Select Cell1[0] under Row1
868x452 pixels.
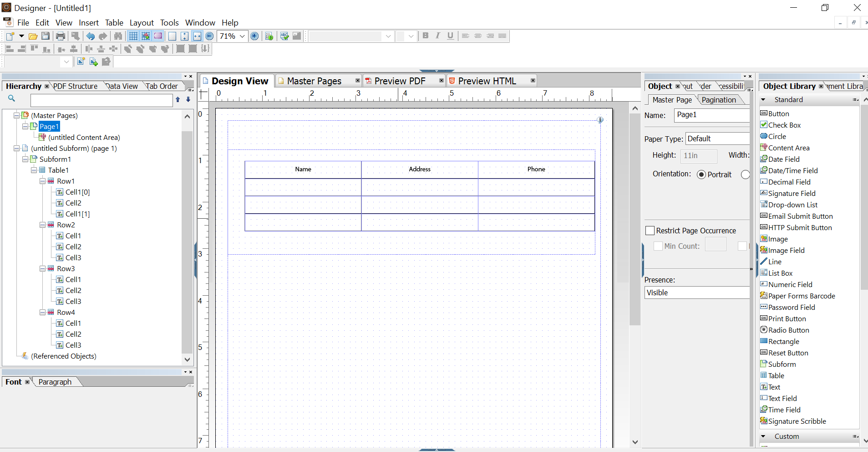(77, 192)
